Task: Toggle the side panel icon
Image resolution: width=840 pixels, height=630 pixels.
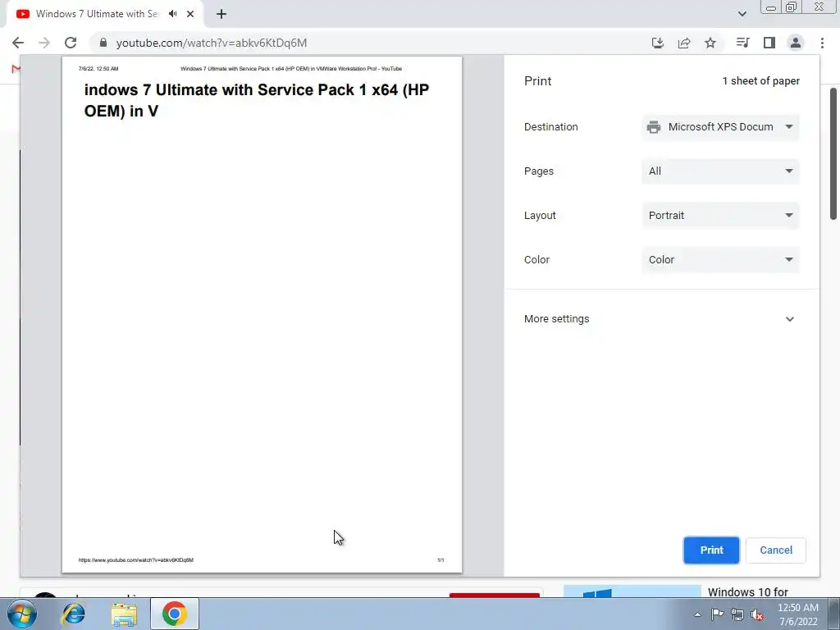Action: (769, 43)
